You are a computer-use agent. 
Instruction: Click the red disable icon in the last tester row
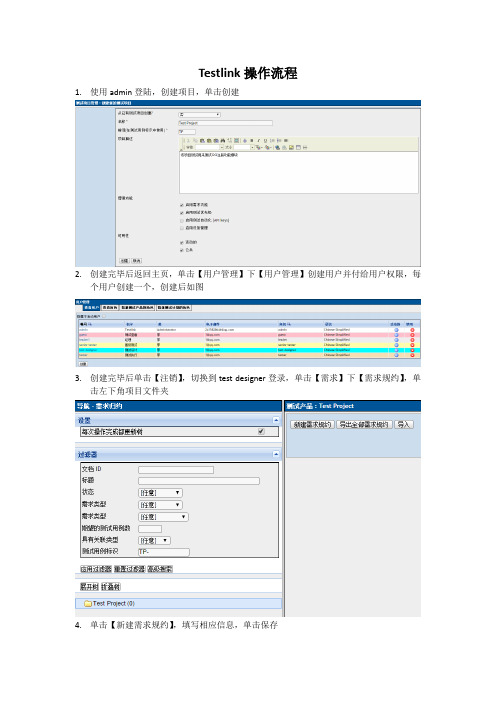412,355
